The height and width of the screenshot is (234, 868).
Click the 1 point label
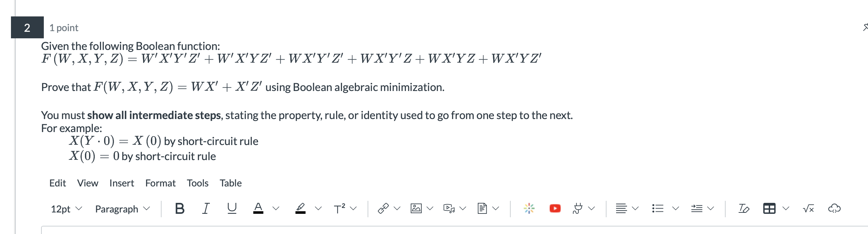(x=63, y=27)
